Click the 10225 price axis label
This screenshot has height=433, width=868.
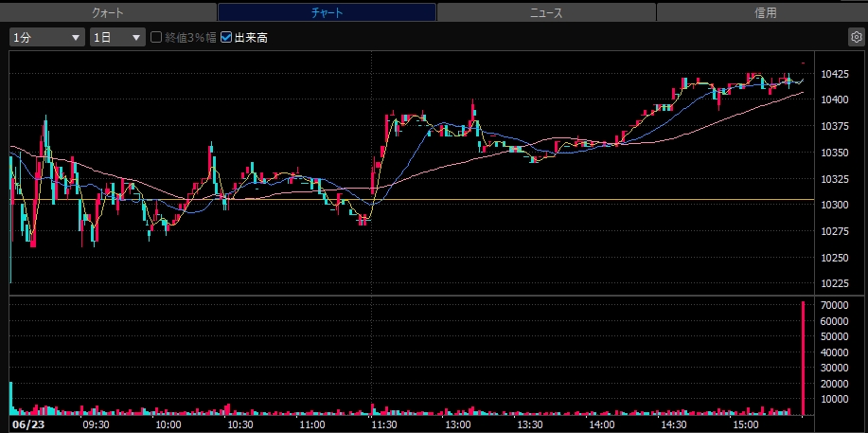[835, 284]
